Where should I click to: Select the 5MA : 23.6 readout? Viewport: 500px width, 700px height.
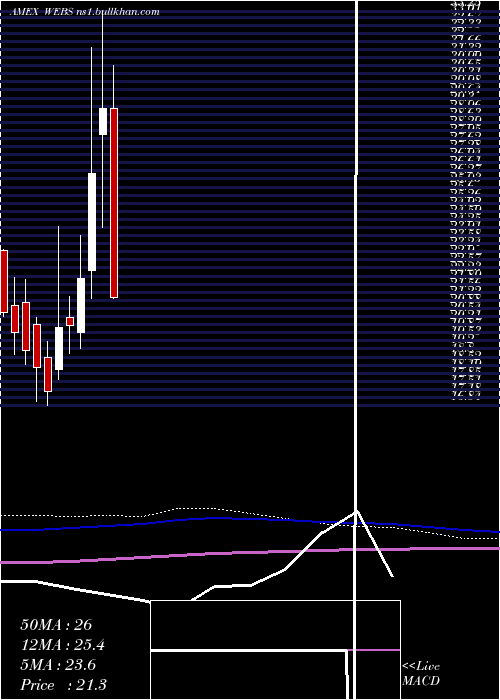coord(58,665)
